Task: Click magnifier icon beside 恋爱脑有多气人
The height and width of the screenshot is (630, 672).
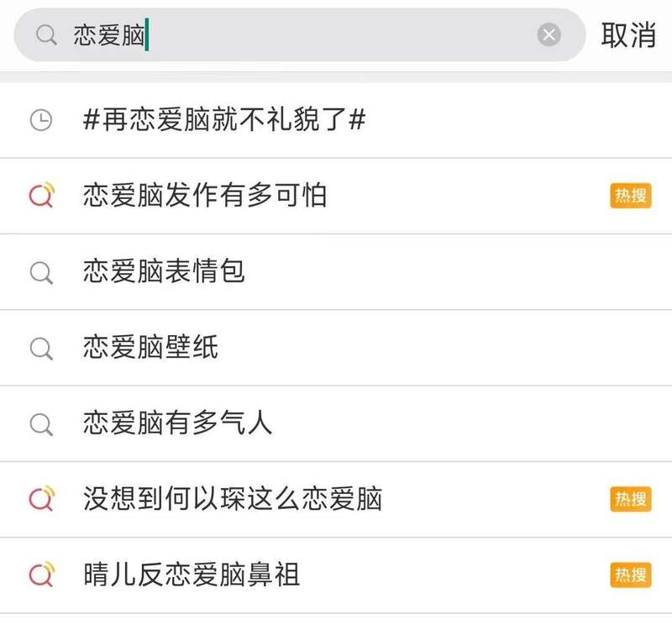Action: pyautogui.click(x=41, y=423)
